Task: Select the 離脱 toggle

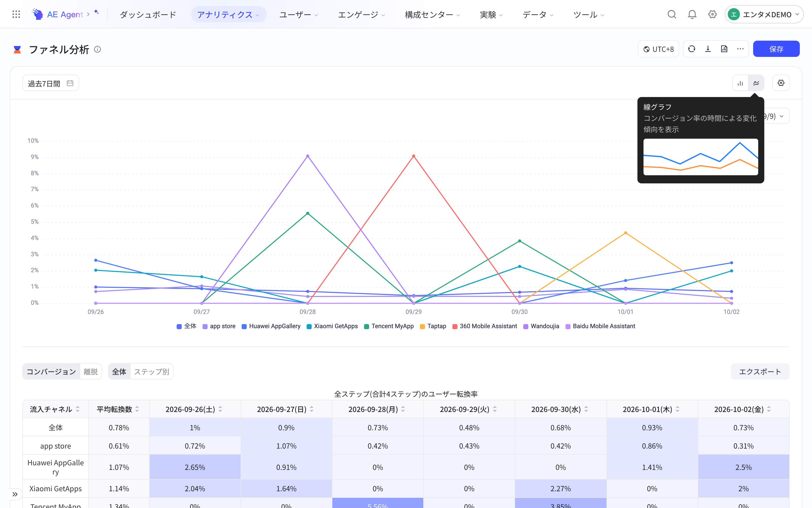Action: 91,372
